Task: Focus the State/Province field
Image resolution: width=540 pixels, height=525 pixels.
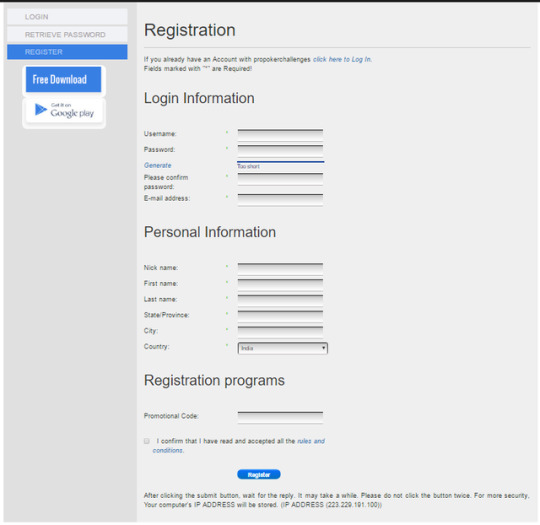Action: click(x=280, y=316)
